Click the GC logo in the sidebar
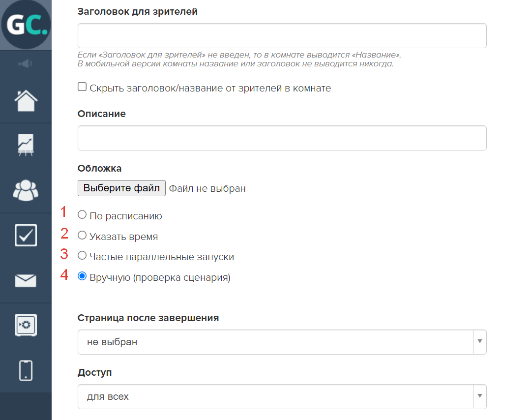This screenshot has width=532, height=420. coord(26,25)
